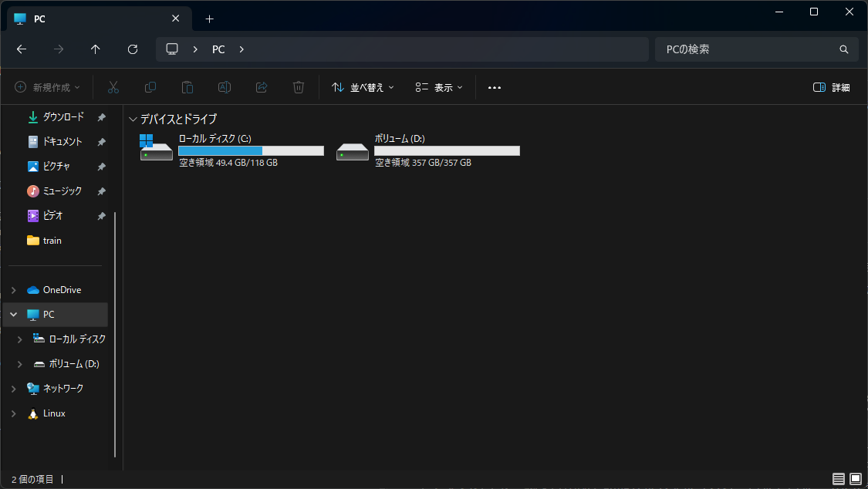Viewport: 868px width, 489px height.
Task: Click the Copy toolbar icon
Action: click(x=150, y=87)
